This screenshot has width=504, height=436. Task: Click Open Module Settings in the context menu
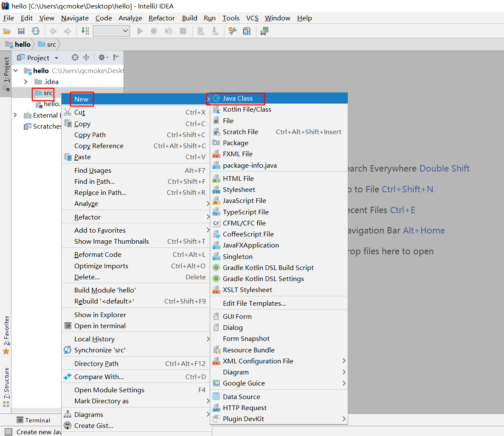pos(136,390)
